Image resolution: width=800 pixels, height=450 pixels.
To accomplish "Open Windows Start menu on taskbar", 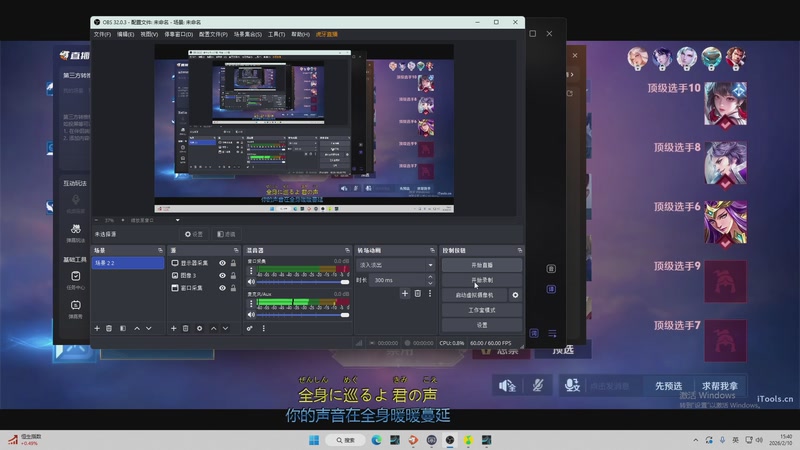I will tap(314, 440).
